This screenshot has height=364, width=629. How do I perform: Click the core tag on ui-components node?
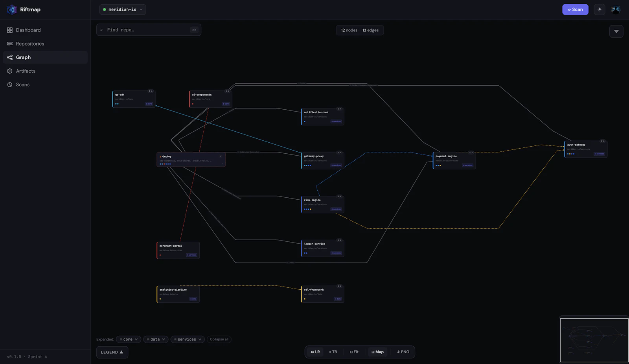coord(226,104)
